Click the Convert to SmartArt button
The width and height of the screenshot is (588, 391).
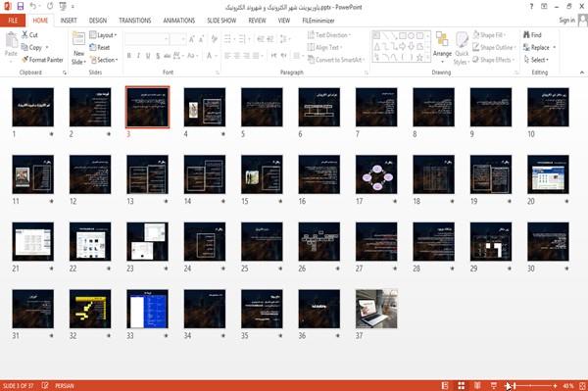pos(336,60)
